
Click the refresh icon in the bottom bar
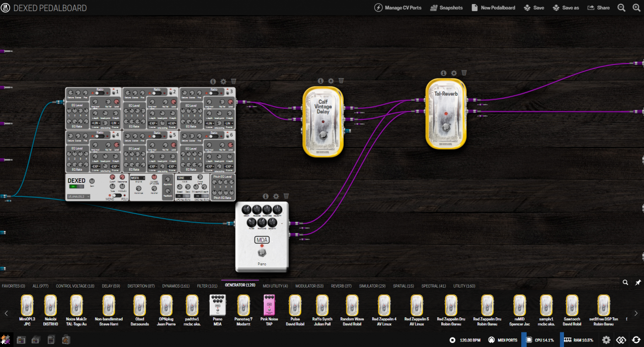click(636, 340)
